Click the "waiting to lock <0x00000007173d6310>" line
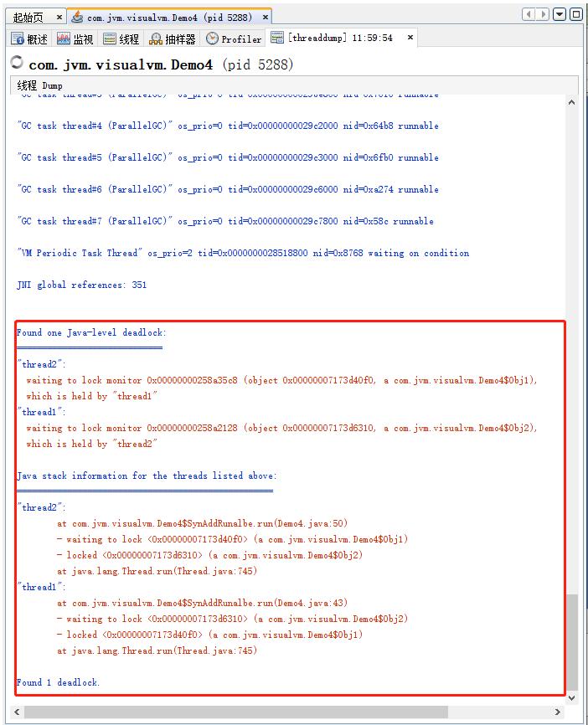The width and height of the screenshot is (588, 725). pyautogui.click(x=232, y=620)
